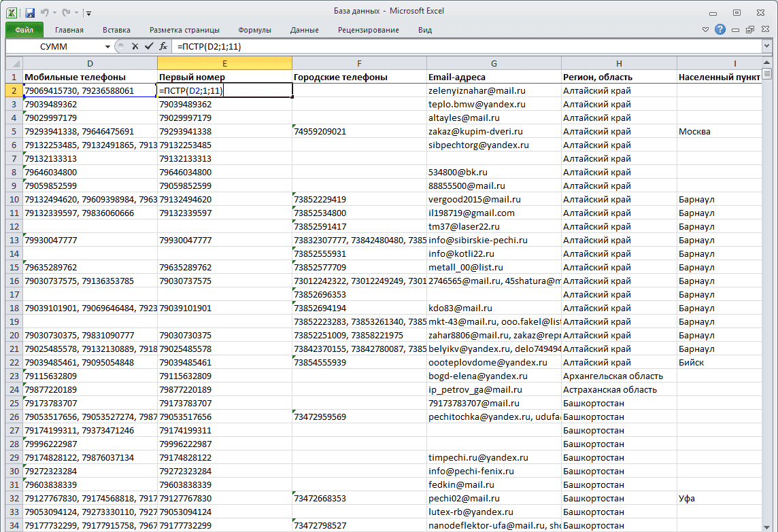Click the cell containing 74959209021

[359, 131]
